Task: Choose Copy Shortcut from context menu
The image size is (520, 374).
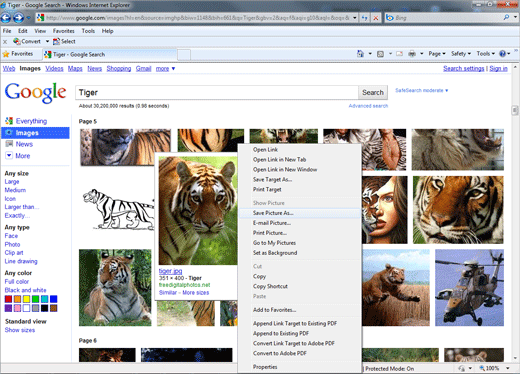Action: point(300,286)
